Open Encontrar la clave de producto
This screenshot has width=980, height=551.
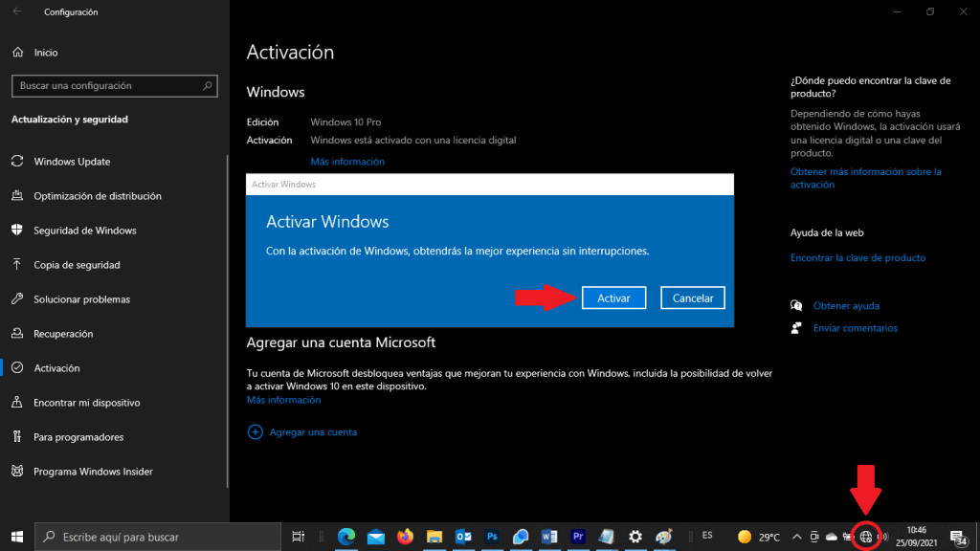coord(857,257)
